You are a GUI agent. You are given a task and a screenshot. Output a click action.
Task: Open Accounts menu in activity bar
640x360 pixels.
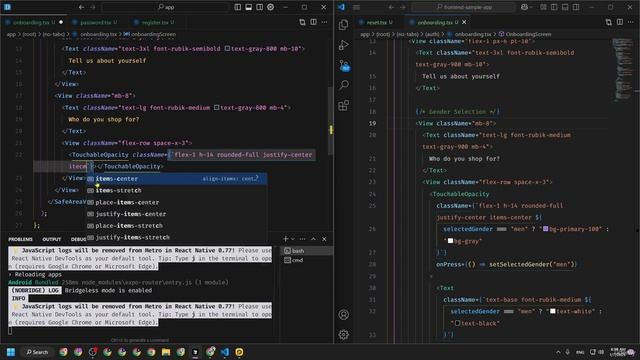point(344,315)
